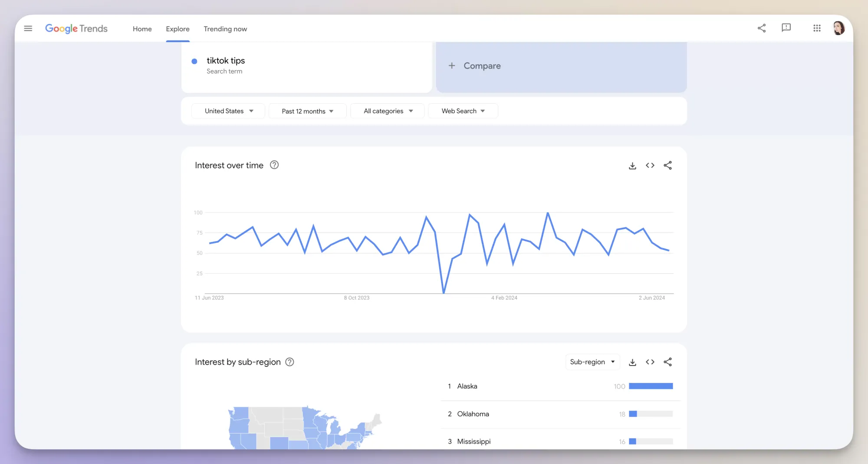The height and width of the screenshot is (464, 868).
Task: Open the send feedback icon
Action: click(x=786, y=28)
